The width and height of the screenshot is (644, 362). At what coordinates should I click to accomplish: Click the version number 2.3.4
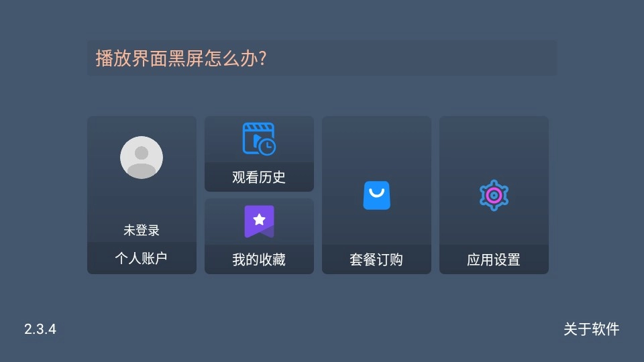(40, 329)
